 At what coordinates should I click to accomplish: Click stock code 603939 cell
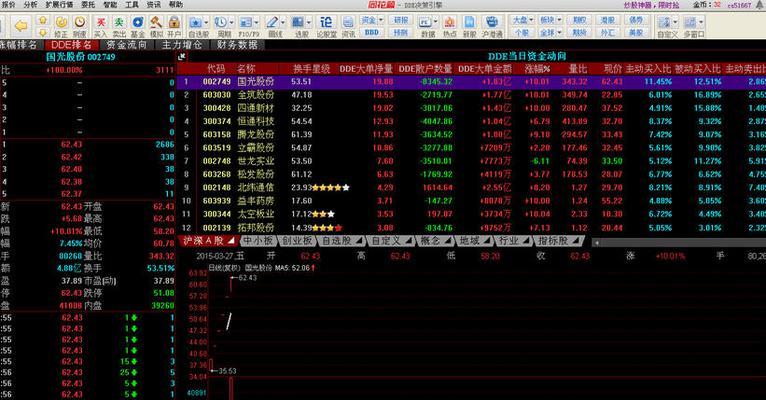[x=217, y=201]
